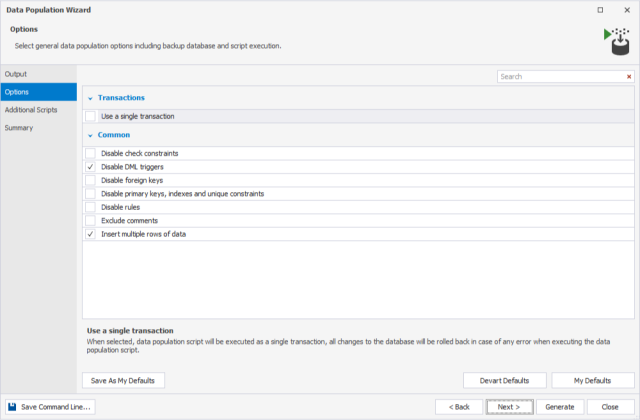
Task: Maximize the Data Population Wizard window
Action: point(600,9)
